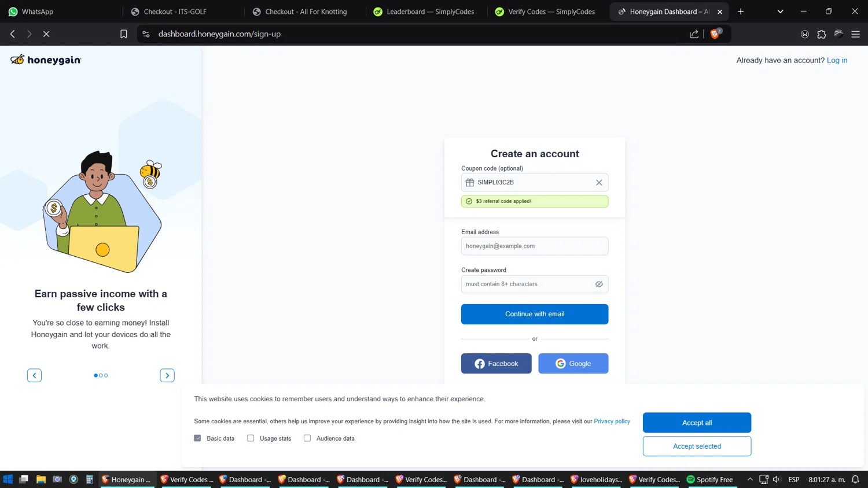Image resolution: width=868 pixels, height=488 pixels.
Task: Open Spotify Free from taskbar
Action: (x=709, y=479)
